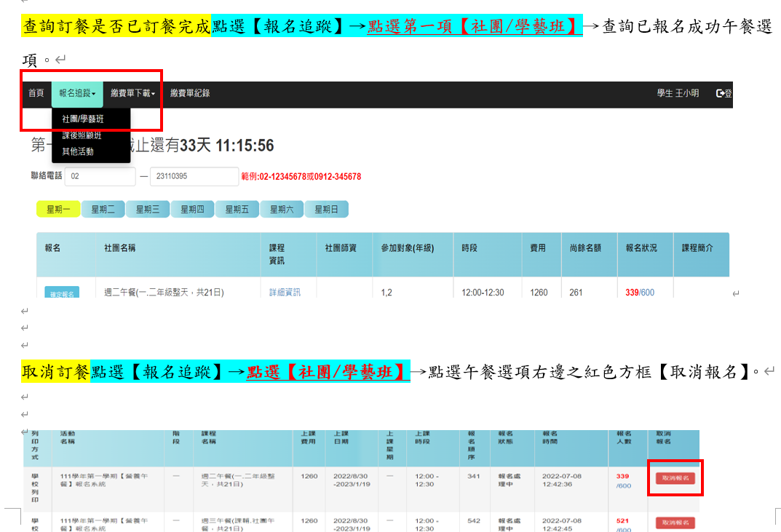Select 社團/學藝班 from the dropdown list
The image size is (781, 532).
[x=83, y=119]
